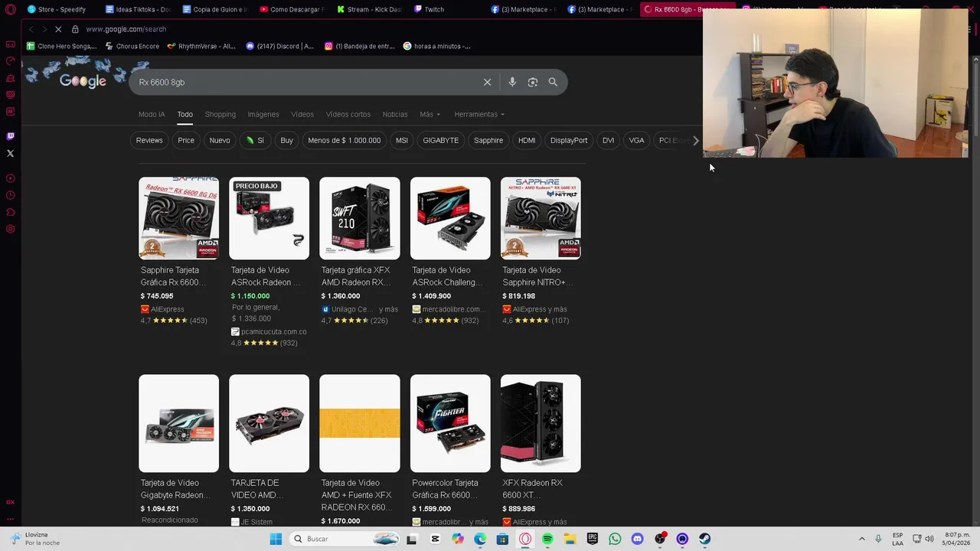Open WhatsApp from the taskbar
Viewport: 980px width, 551px height.
(x=615, y=539)
